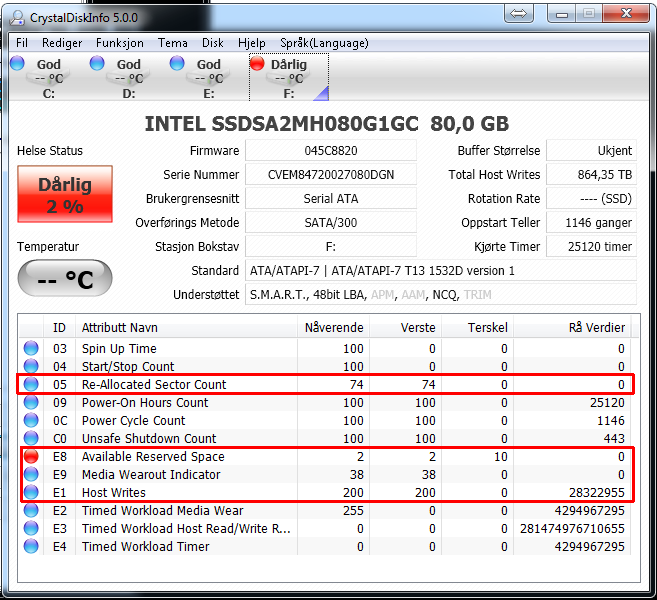Click the Brukergrensesnitt Serial ATA field
The width and height of the screenshot is (657, 600).
pos(331,198)
